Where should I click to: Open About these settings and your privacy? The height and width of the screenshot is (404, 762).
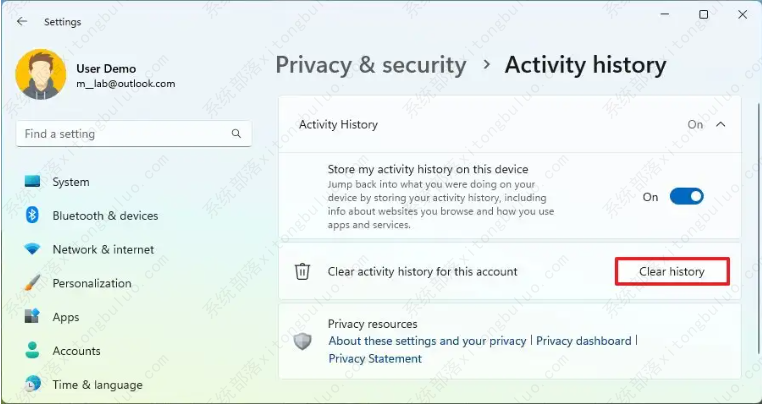427,341
